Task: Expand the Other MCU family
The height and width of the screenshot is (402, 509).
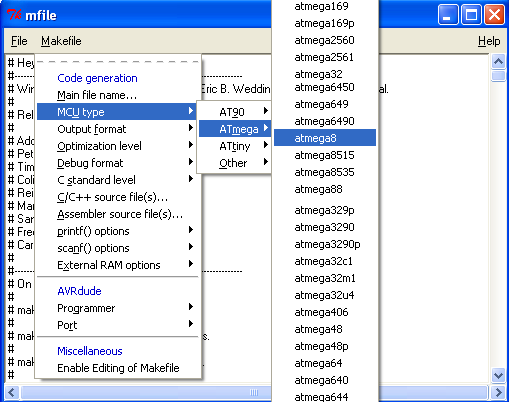Action: [x=235, y=163]
